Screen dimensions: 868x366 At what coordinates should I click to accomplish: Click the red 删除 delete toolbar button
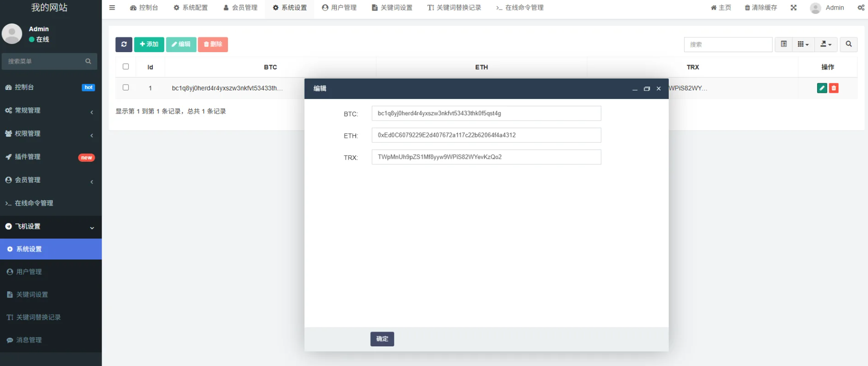[213, 44]
